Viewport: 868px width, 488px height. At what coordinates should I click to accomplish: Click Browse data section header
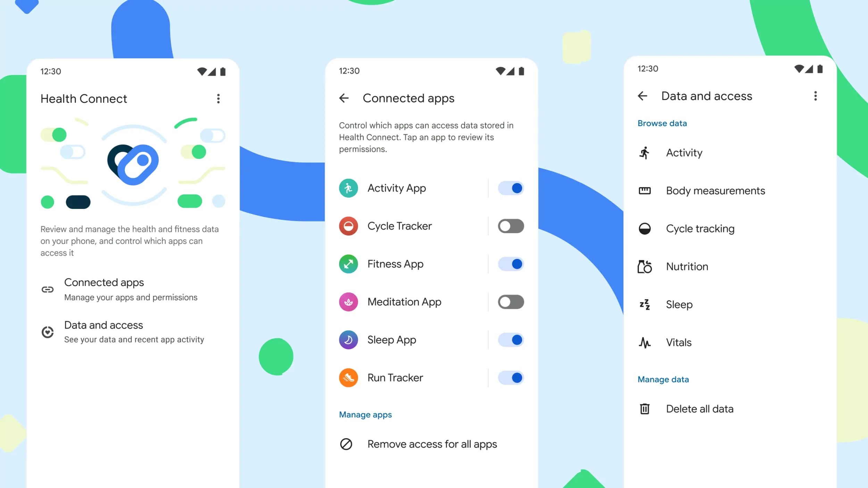[662, 123]
